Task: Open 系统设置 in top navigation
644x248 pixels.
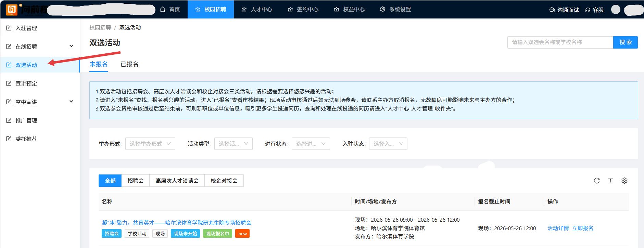Action: click(395, 9)
